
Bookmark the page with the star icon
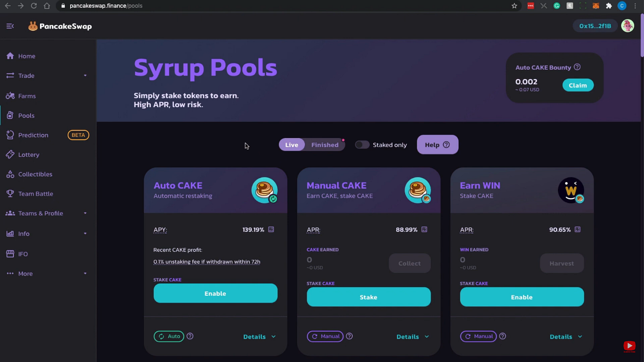(514, 6)
